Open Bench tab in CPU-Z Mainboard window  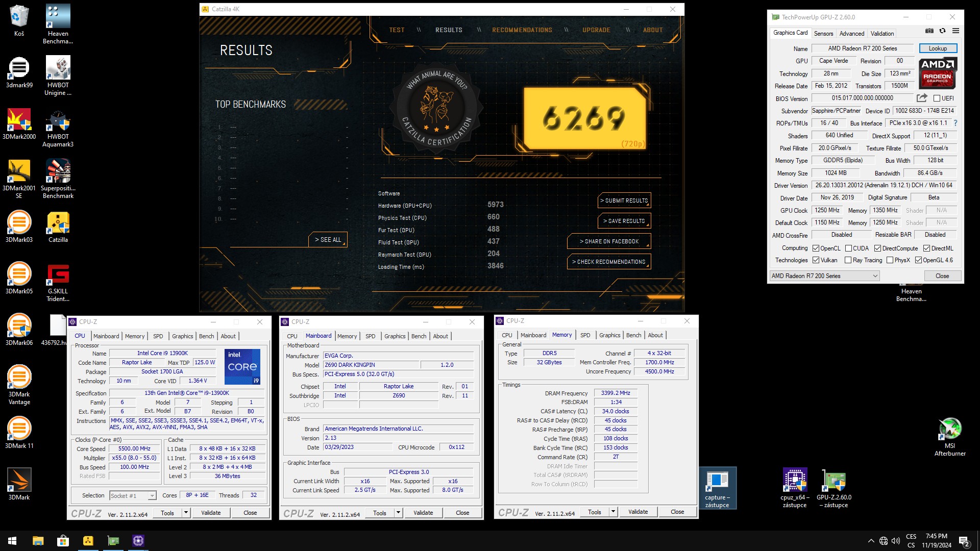pos(419,336)
